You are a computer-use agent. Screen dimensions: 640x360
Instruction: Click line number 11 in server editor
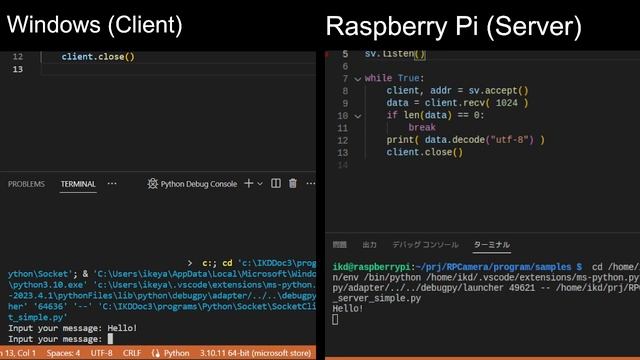[x=343, y=128]
